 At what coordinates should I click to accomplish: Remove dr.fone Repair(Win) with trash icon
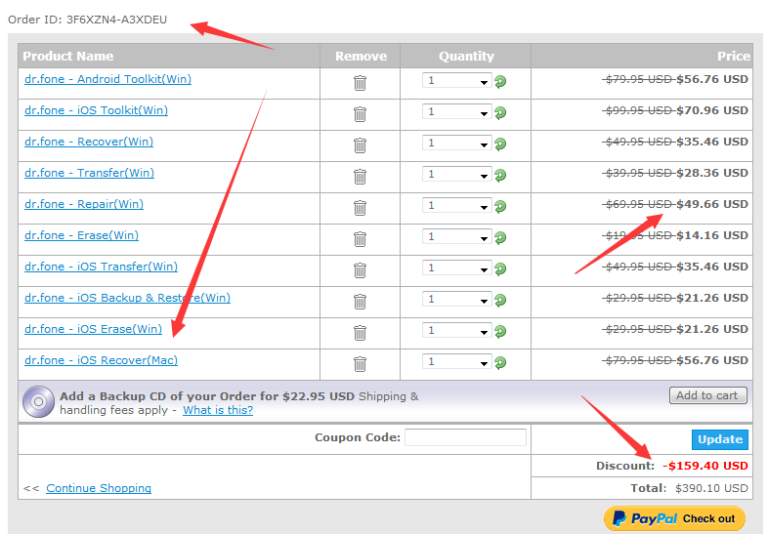coord(360,208)
